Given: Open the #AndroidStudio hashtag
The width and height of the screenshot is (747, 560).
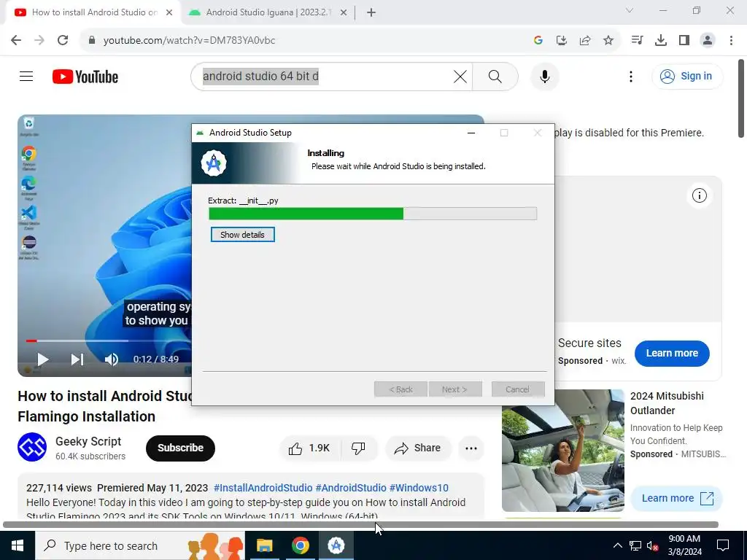Looking at the screenshot, I should point(351,488).
